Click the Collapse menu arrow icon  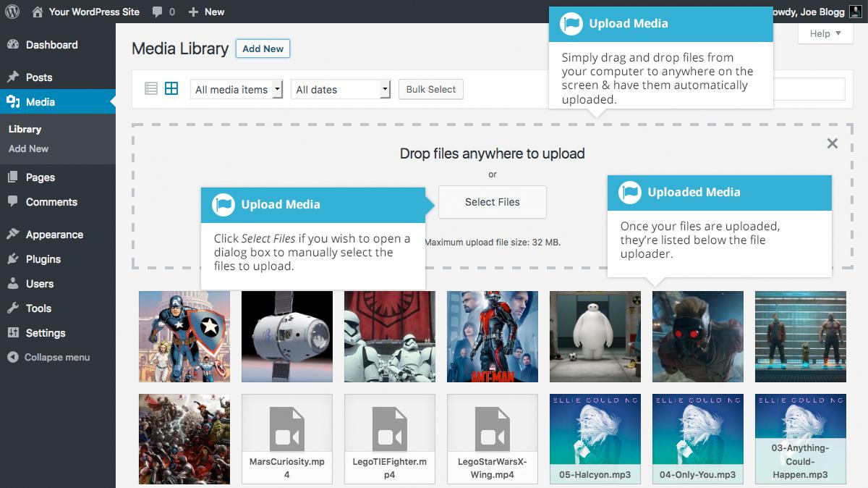pyautogui.click(x=13, y=358)
